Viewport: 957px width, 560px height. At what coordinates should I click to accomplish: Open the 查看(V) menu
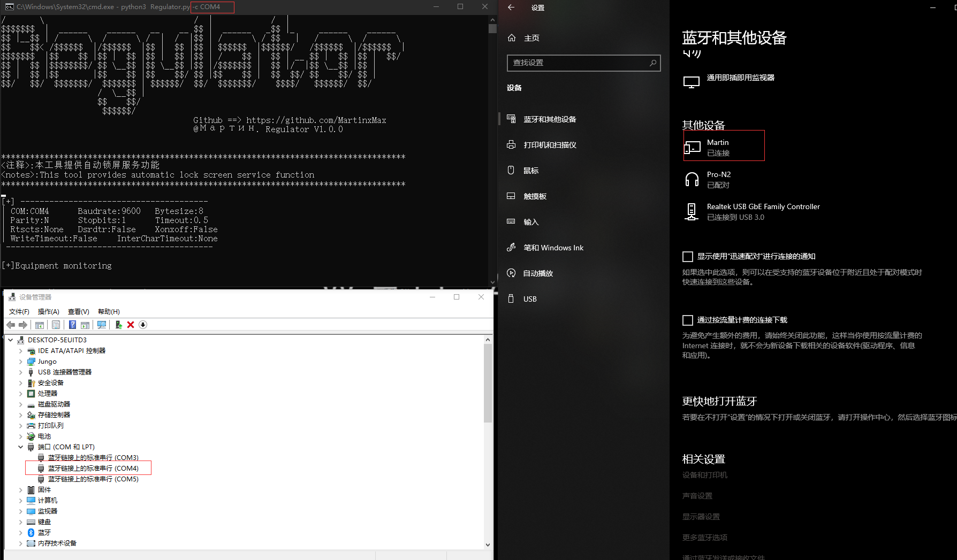79,312
